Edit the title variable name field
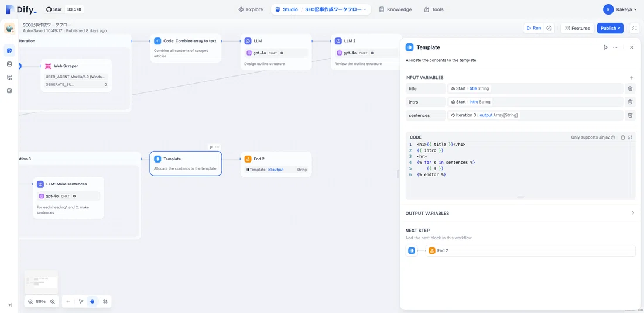Screen dimensions: 644x313 425,88
